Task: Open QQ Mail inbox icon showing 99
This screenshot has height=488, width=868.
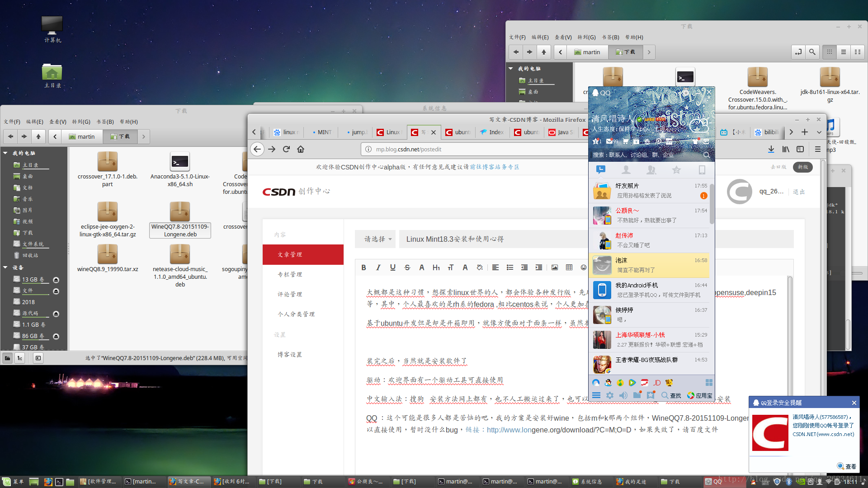Action: 612,141
